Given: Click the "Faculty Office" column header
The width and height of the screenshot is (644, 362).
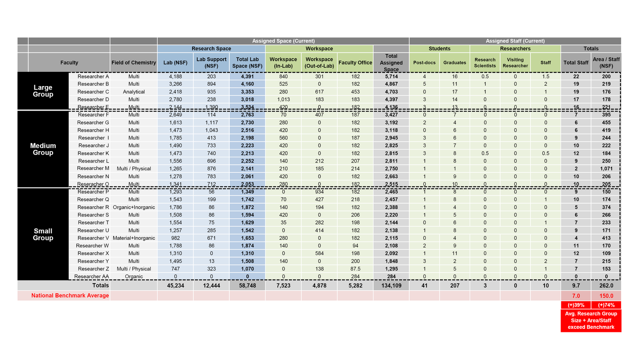Looking at the screenshot, I should tap(355, 62).
